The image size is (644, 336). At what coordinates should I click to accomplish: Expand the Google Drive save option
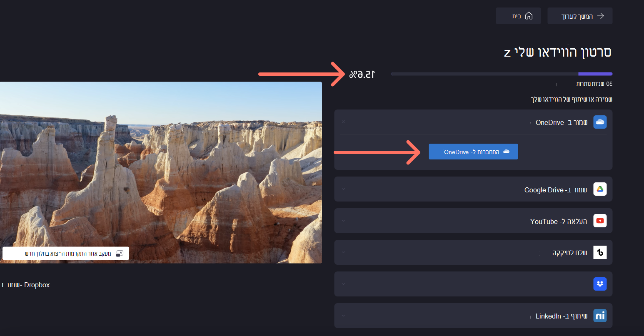point(343,189)
